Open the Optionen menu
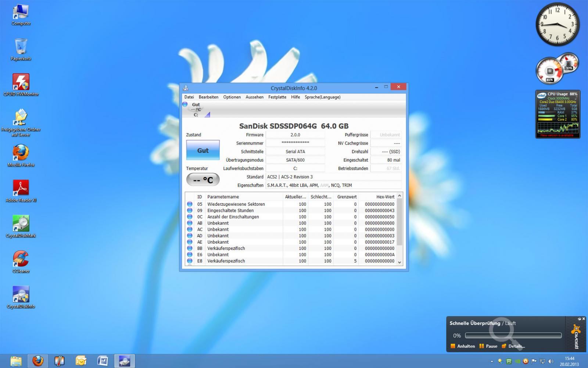588x368 pixels. pyautogui.click(x=232, y=97)
